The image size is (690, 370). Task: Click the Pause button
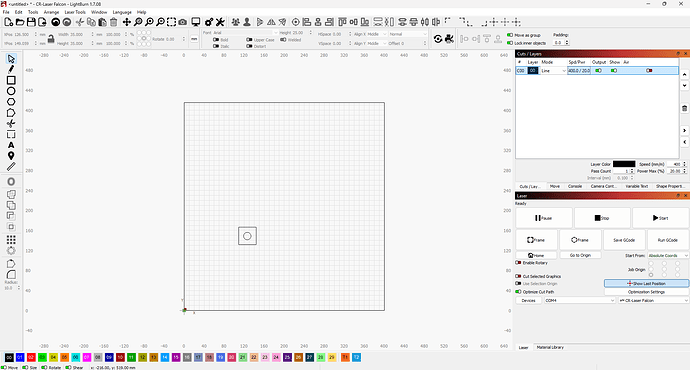click(543, 218)
